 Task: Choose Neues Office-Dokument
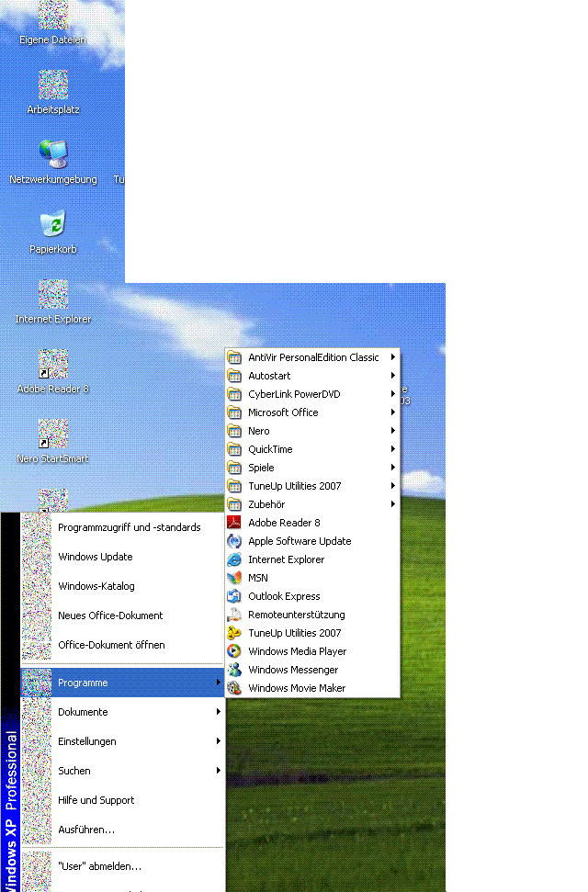[x=122, y=615]
